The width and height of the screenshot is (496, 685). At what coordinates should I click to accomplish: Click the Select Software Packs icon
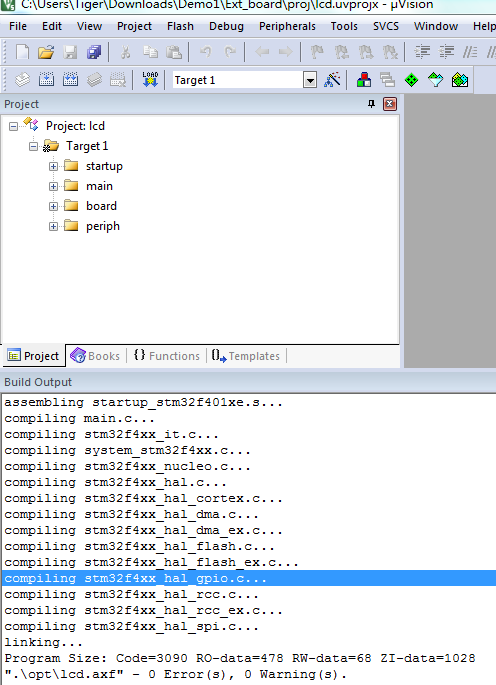436,80
